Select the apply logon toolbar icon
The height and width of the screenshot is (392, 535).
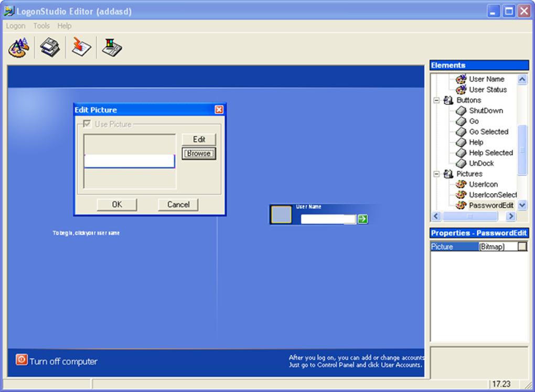click(x=80, y=47)
